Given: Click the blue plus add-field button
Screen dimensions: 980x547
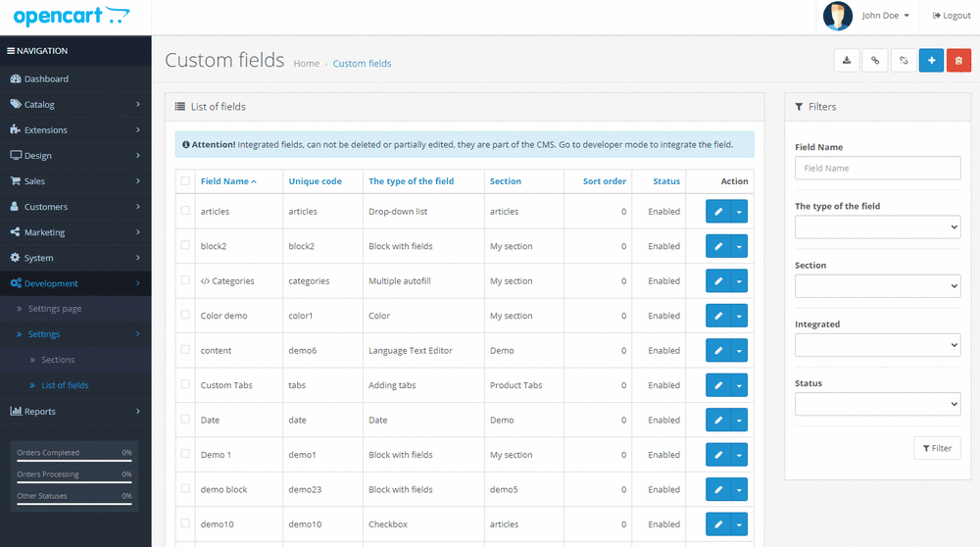Looking at the screenshot, I should tap(931, 61).
